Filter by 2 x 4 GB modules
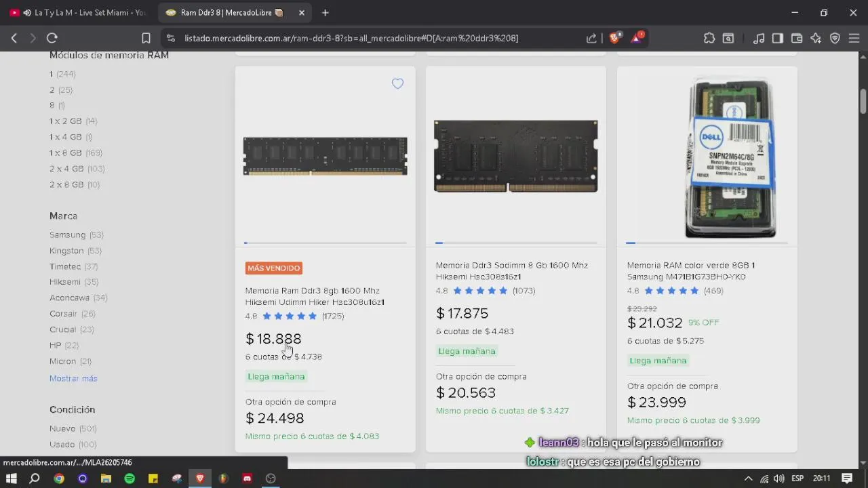Screen dimensions: 868x488 click(x=77, y=169)
